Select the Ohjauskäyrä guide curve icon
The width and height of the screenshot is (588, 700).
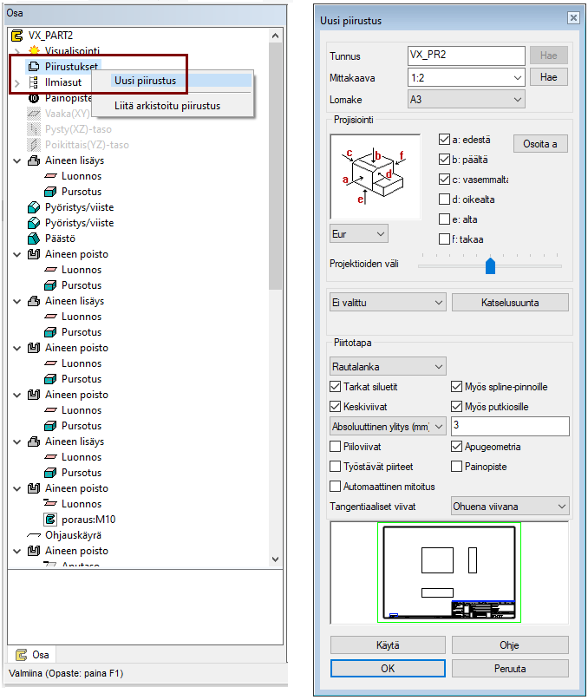click(34, 535)
